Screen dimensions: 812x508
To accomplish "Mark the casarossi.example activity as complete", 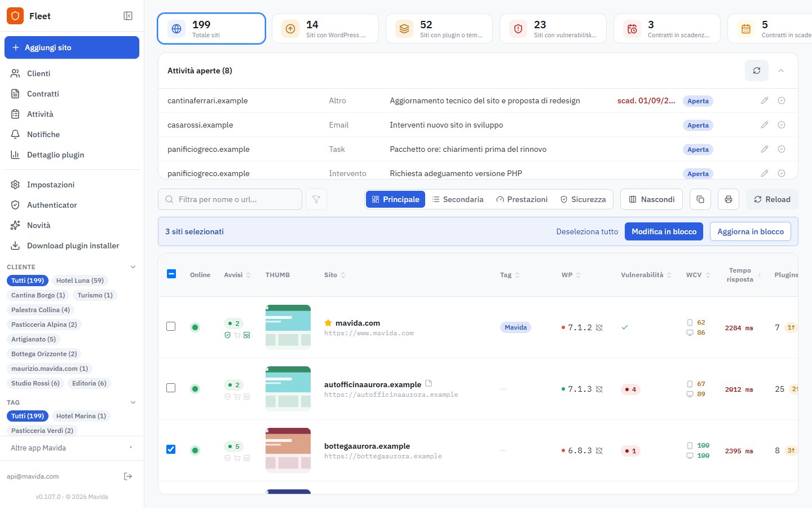I will point(782,125).
